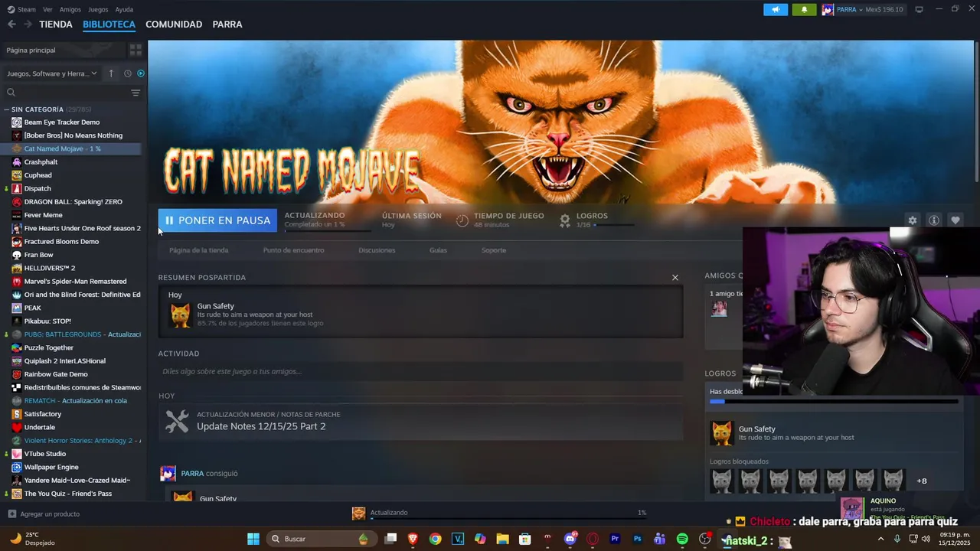Open Update Notes 12/15/25 Part 2

coord(261,426)
